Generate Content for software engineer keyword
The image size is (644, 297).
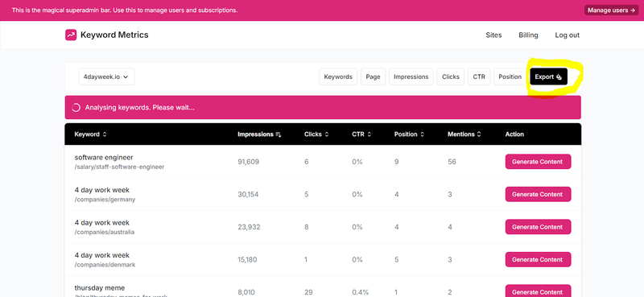(x=538, y=162)
